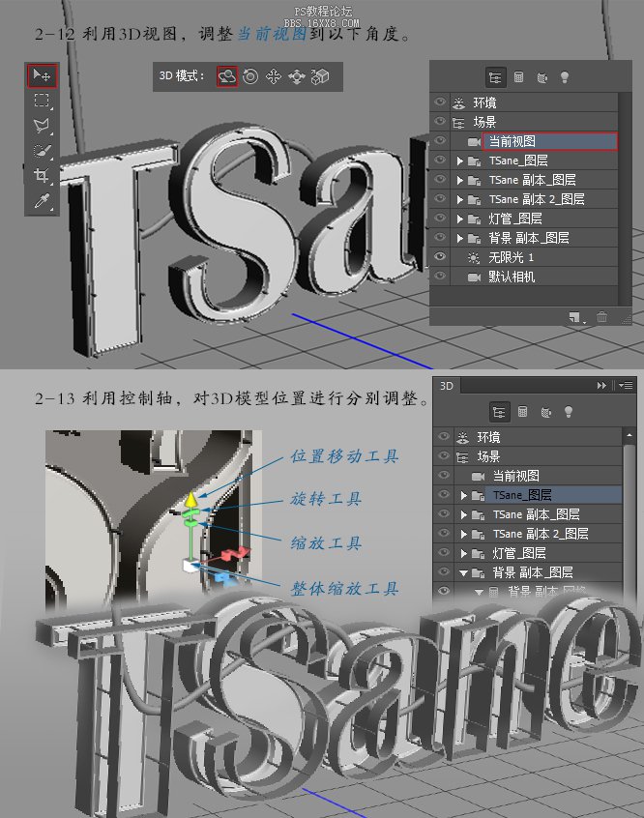Screen dimensions: 644x818
Task: Expand 灯管_图层 in the upper 3D panel
Action: click(459, 219)
